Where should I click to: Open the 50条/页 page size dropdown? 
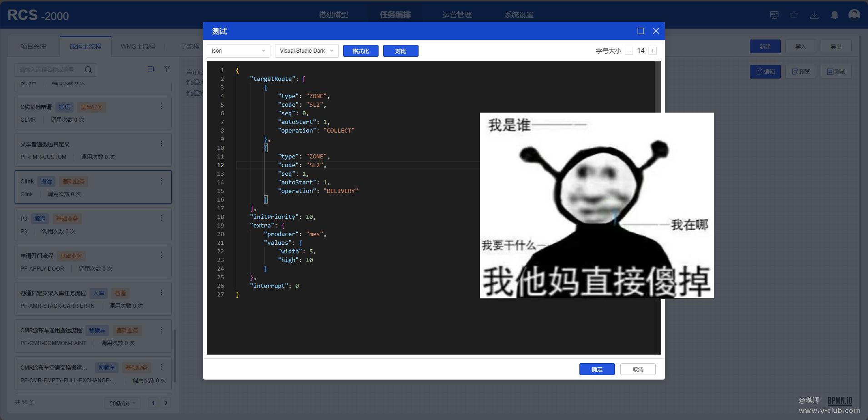(x=123, y=403)
